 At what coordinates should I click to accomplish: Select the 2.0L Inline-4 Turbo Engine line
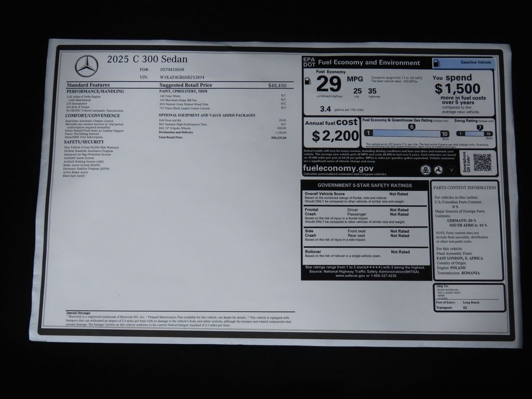tap(84, 97)
